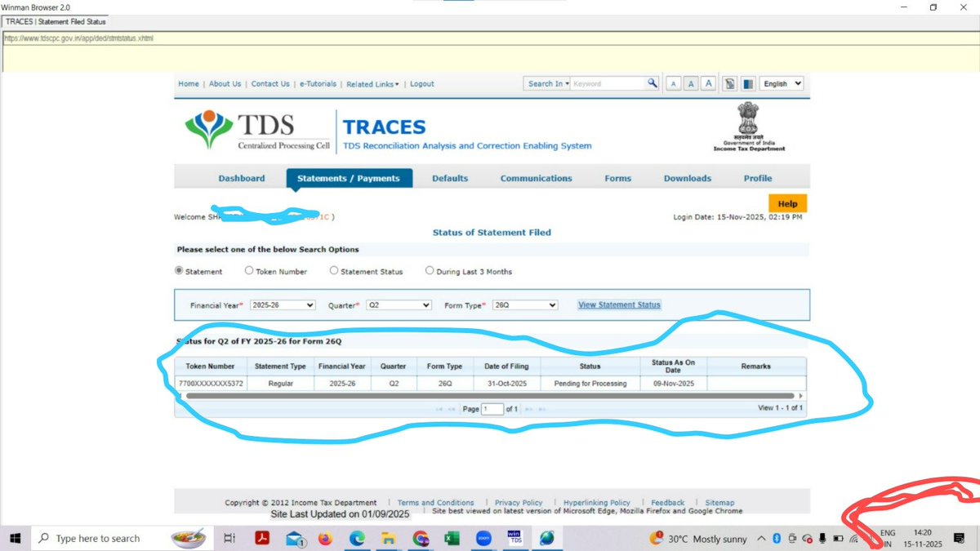Switch to Winman Browser in the taskbar
980x551 pixels.
546,538
